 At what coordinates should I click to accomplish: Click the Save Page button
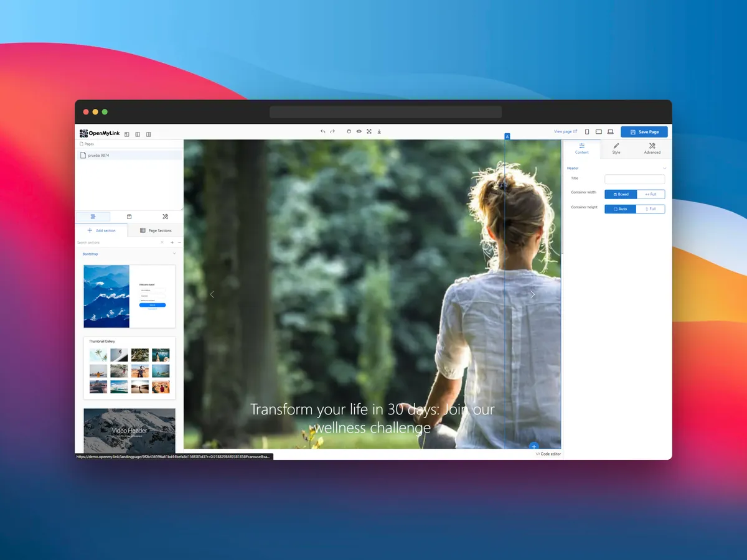tap(644, 132)
